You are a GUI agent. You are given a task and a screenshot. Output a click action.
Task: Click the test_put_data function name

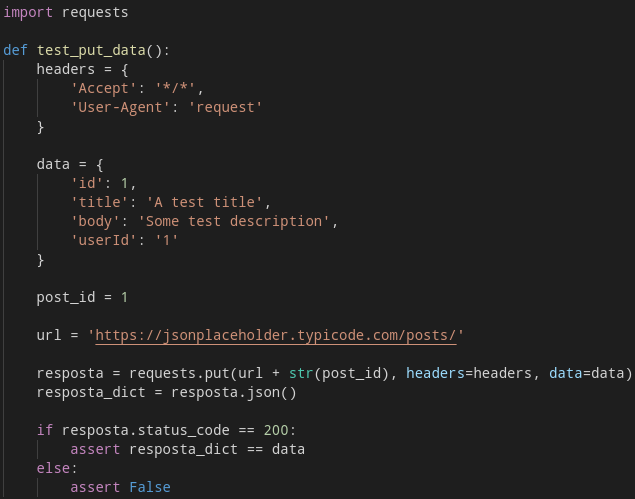[x=91, y=51]
